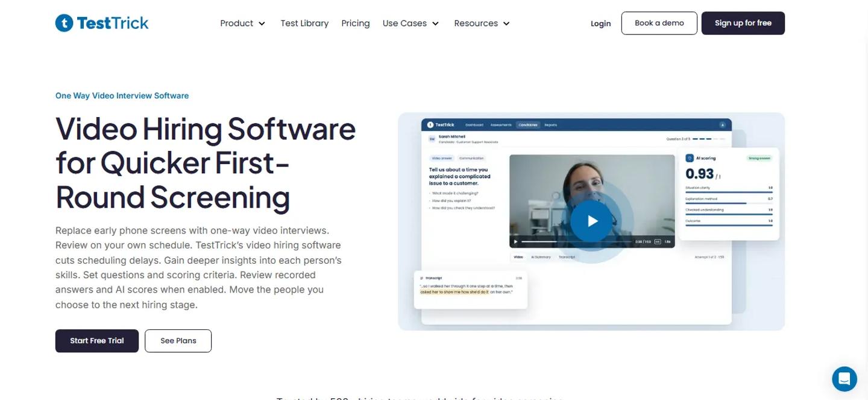Click the Start Free Trial button
868x400 pixels.
tap(97, 341)
